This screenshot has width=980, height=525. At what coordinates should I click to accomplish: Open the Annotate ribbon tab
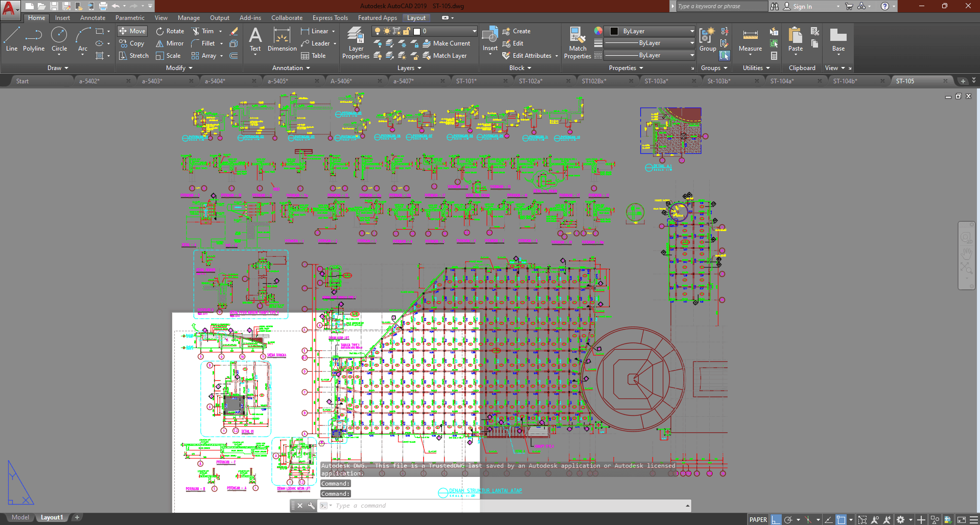[x=92, y=18]
